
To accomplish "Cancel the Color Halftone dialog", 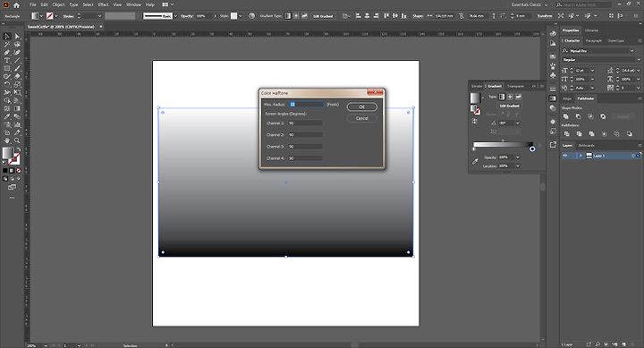I will (362, 118).
